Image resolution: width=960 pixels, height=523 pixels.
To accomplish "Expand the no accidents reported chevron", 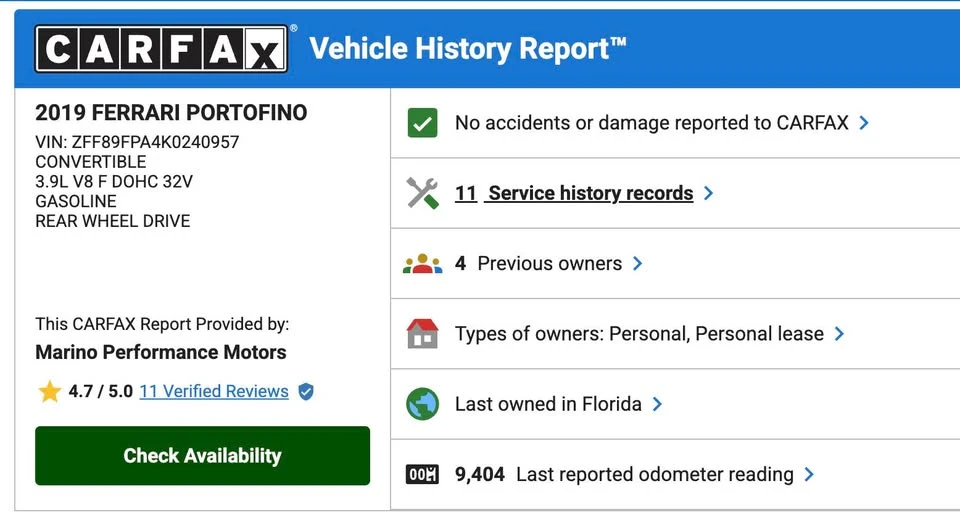I will pyautogui.click(x=864, y=122).
